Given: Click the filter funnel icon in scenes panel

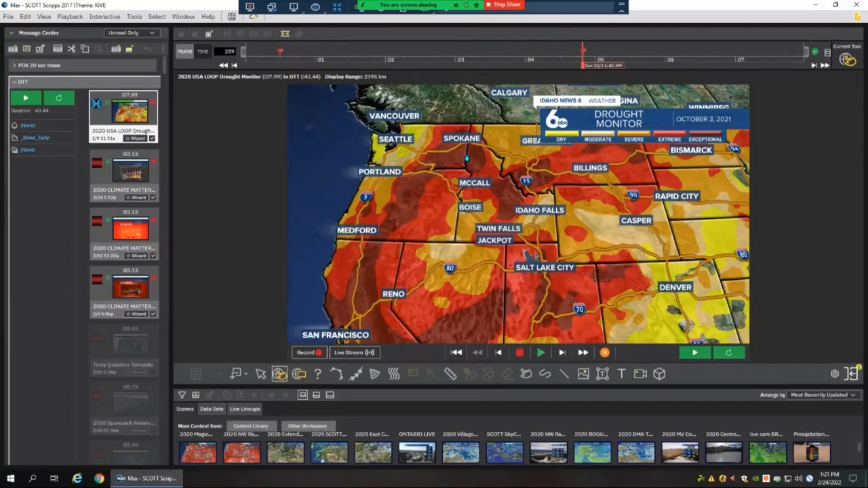Looking at the screenshot, I should (x=182, y=394).
